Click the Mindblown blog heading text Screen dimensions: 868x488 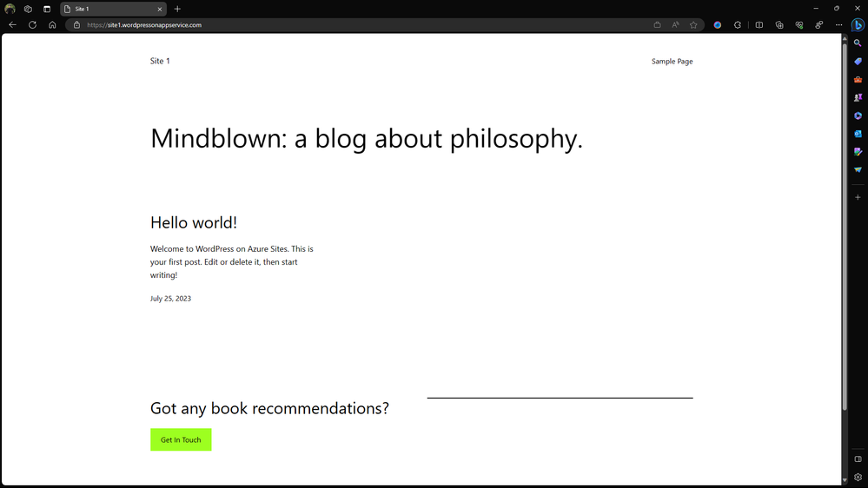pyautogui.click(x=367, y=138)
